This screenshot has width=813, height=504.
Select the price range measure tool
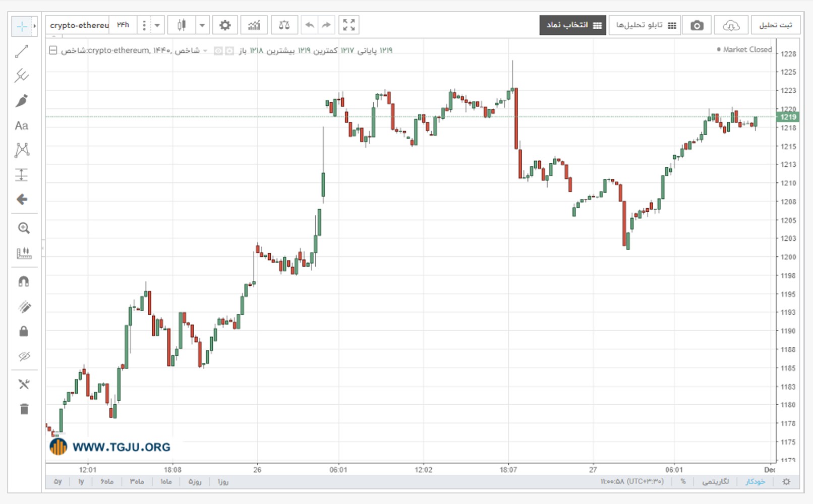22,174
